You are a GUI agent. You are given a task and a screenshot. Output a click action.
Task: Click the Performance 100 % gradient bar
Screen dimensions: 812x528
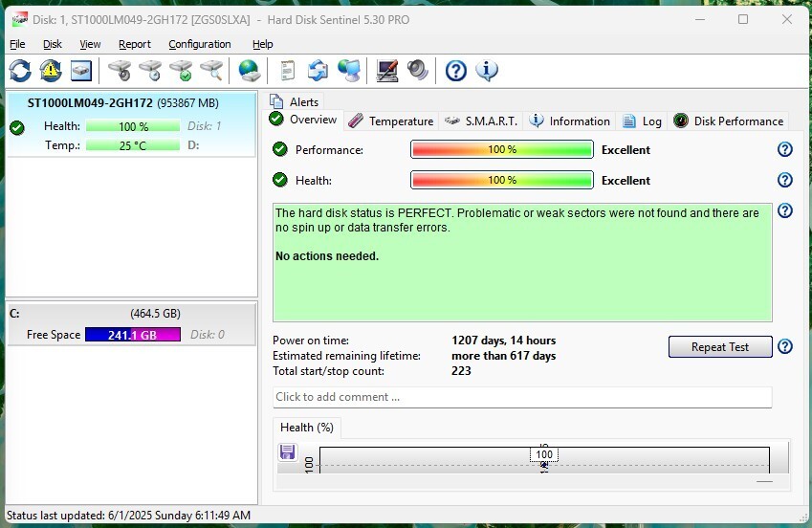pyautogui.click(x=502, y=149)
